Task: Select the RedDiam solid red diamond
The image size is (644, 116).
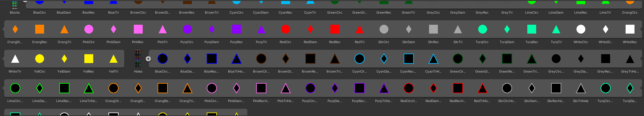Action: pos(310,29)
